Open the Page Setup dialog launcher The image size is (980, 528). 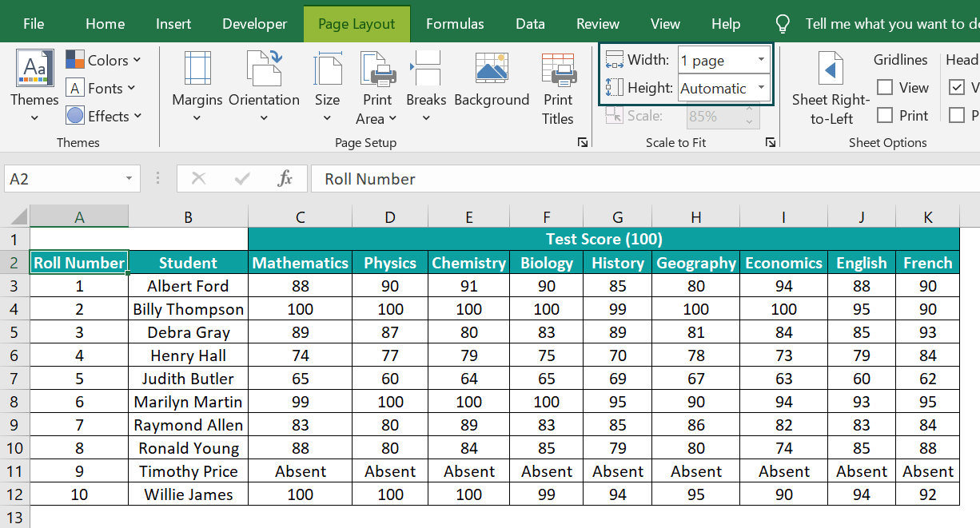[583, 141]
